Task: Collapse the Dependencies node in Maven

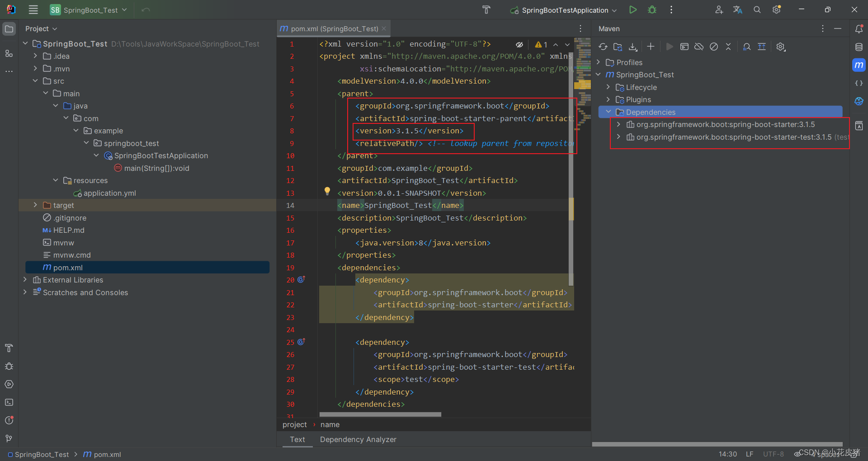Action: point(608,112)
